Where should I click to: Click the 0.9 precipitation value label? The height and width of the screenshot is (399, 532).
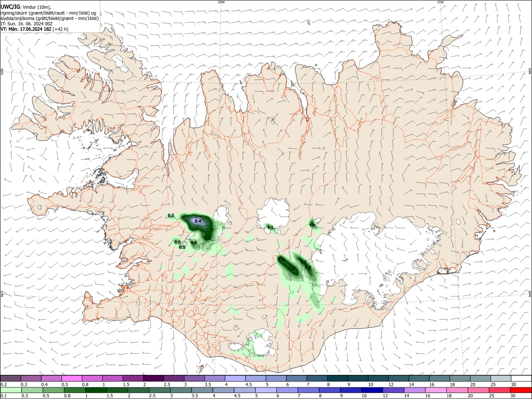pyautogui.click(x=194, y=242)
